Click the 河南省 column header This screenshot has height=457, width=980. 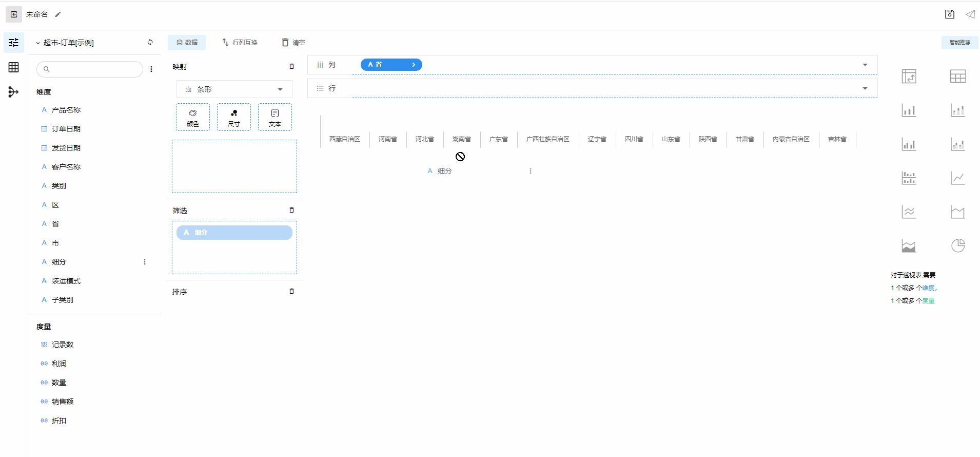coord(388,139)
